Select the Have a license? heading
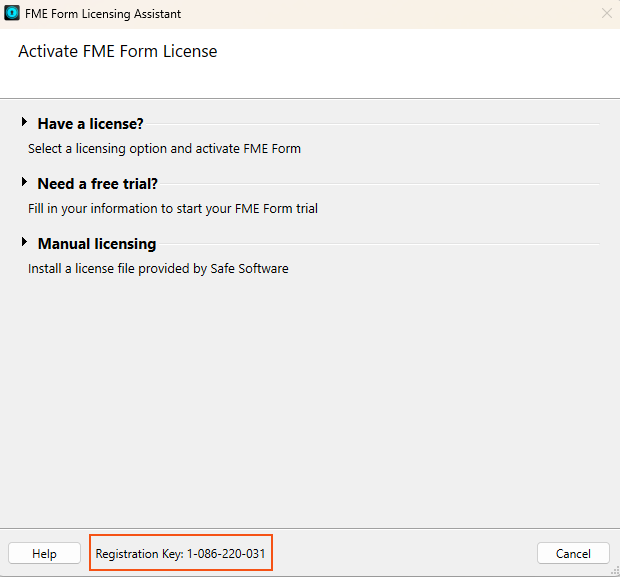 [91, 124]
